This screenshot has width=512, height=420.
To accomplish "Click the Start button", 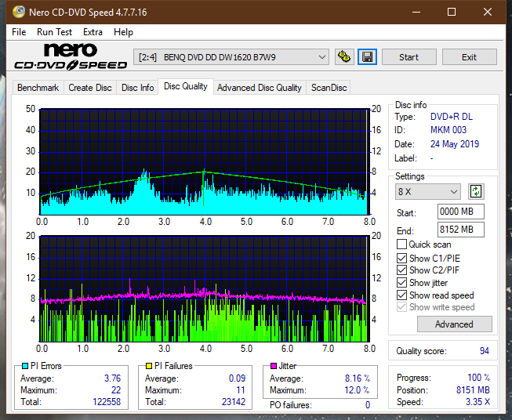I will tap(409, 57).
